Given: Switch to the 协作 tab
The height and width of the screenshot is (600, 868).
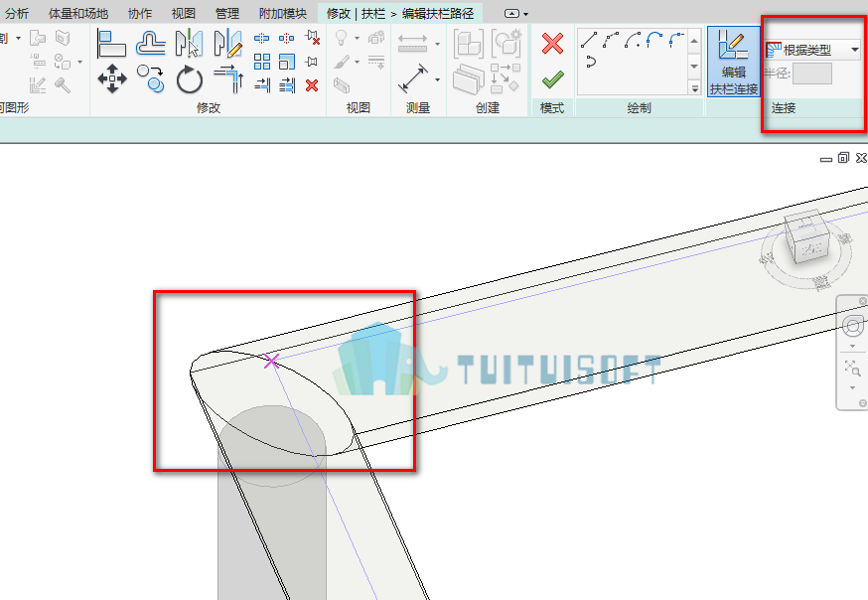Looking at the screenshot, I should tap(139, 13).
